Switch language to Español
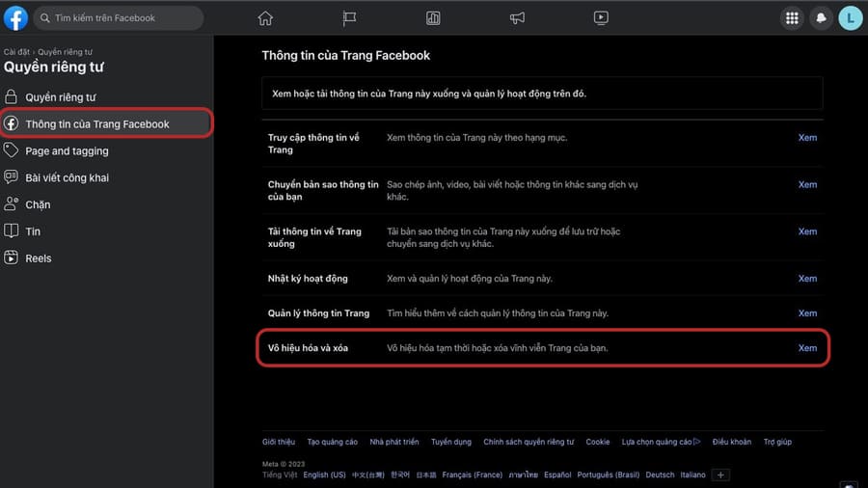 pyautogui.click(x=557, y=474)
